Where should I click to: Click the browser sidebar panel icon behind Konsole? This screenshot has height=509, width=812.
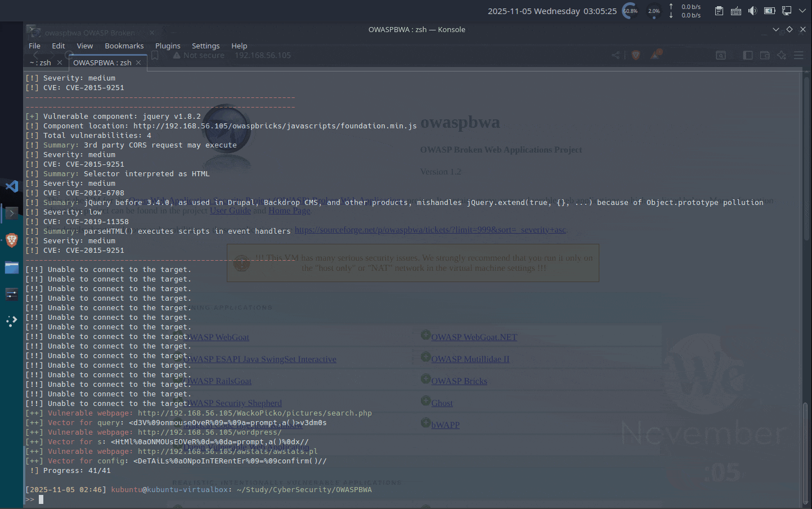pos(748,55)
